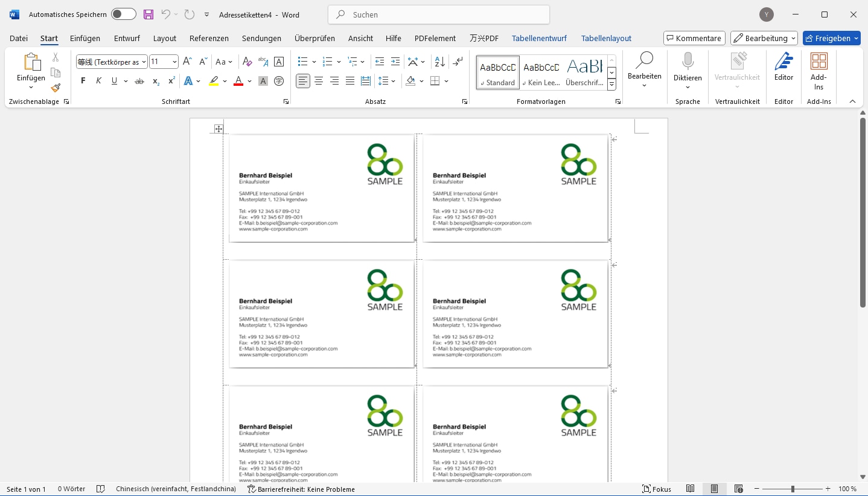Click the table move handle at top-left
The width and height of the screenshot is (868, 496).
[x=219, y=129]
